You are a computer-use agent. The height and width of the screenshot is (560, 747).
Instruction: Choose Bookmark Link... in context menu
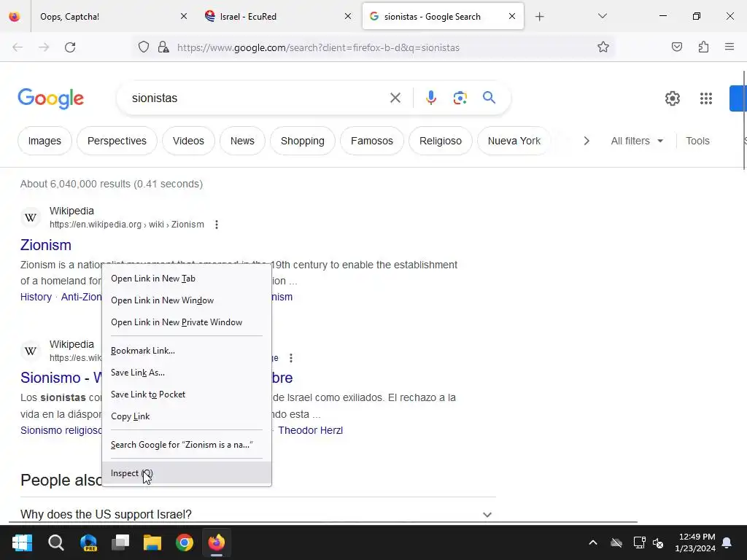coord(187,351)
